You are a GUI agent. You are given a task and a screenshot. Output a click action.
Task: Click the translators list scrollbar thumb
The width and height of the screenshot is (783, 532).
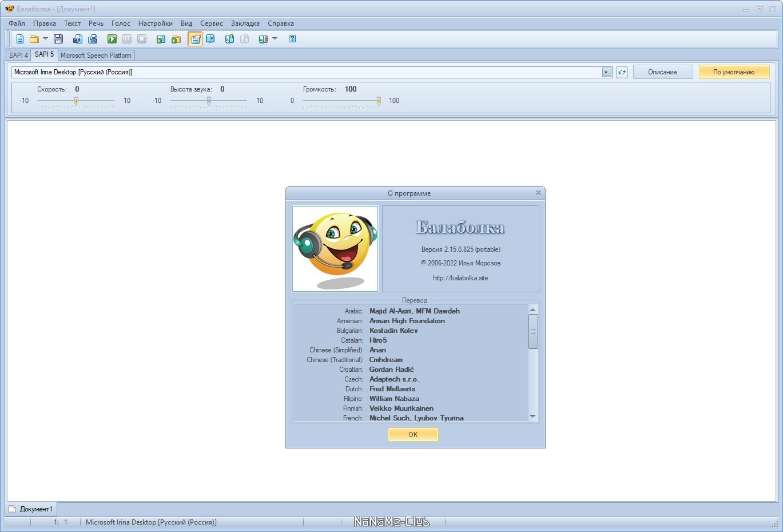(x=533, y=331)
